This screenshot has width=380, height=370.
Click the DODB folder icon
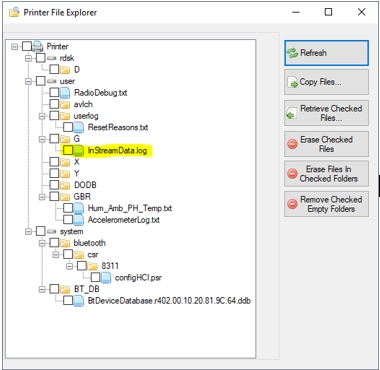(x=65, y=185)
